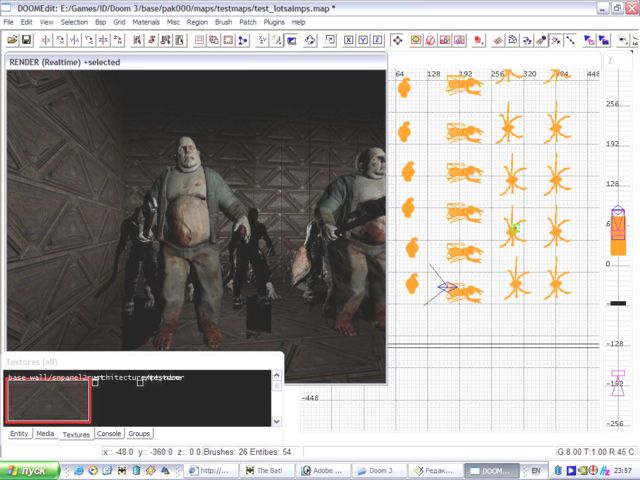This screenshot has width=640, height=480.
Task: Click the yellow patch cap toolbar icon
Action: [416, 40]
